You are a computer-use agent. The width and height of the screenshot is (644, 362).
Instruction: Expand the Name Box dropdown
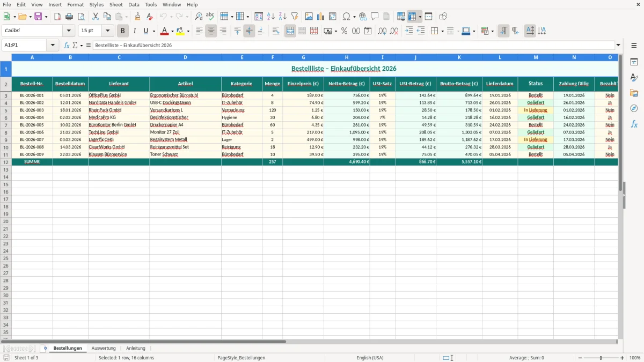[53, 45]
